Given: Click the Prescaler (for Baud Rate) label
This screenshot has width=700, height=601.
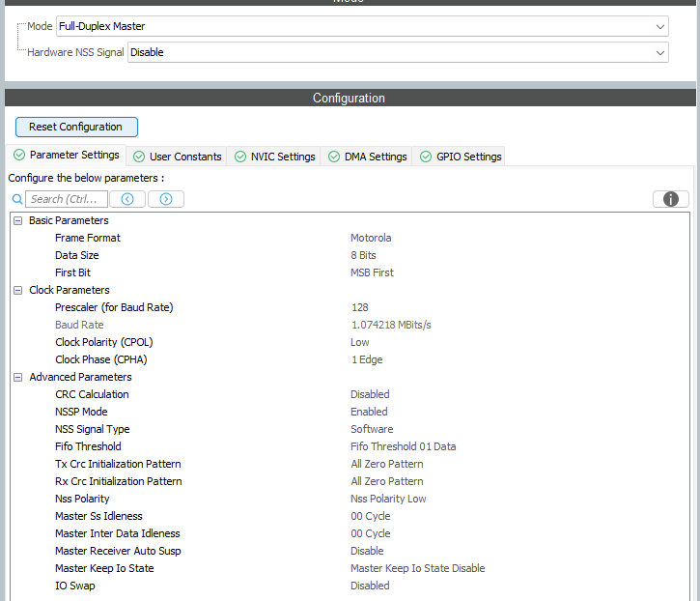Looking at the screenshot, I should (114, 307).
